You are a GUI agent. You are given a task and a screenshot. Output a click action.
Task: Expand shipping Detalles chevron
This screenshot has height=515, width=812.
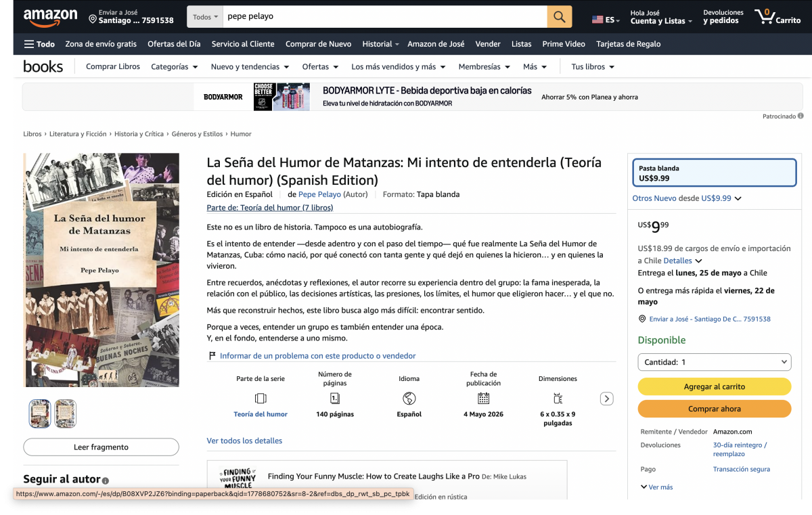click(699, 261)
